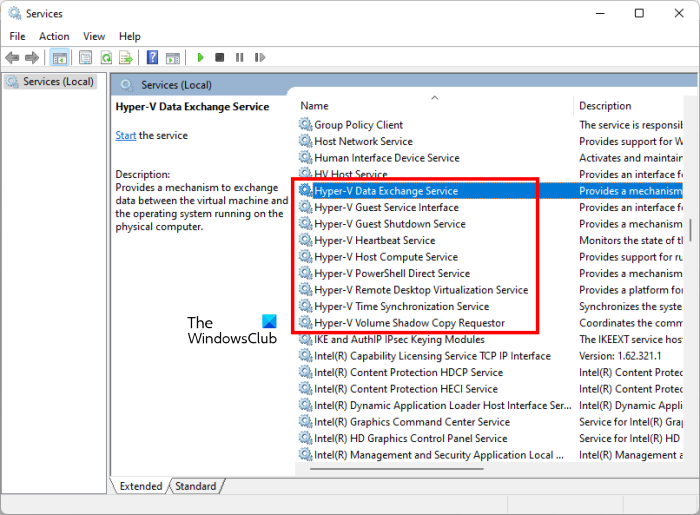Open the Properties toolbar icon

pos(85,58)
